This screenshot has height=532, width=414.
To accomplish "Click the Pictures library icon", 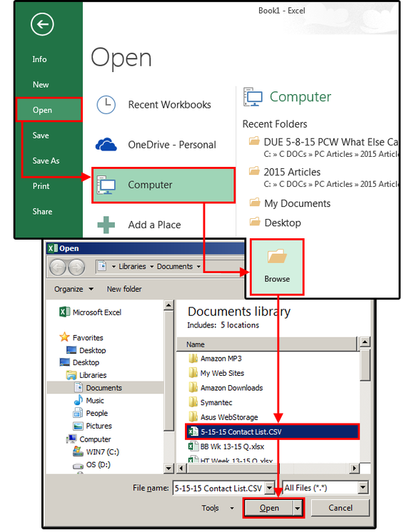I will tap(78, 426).
